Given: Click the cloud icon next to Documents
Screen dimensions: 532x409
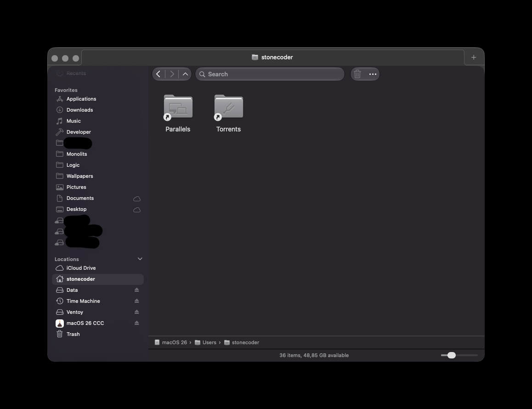Looking at the screenshot, I should (x=137, y=199).
